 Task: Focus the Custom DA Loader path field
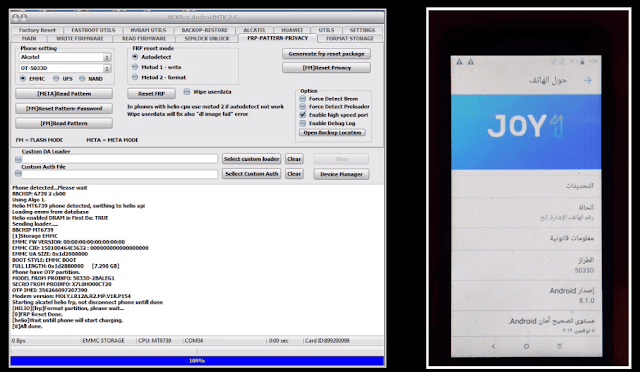pos(120,159)
